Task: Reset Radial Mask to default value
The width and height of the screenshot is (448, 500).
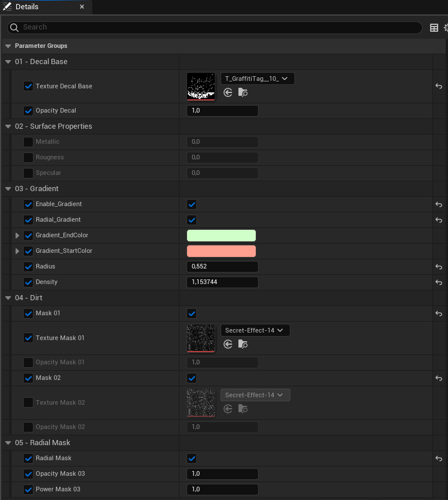Action: (x=439, y=458)
